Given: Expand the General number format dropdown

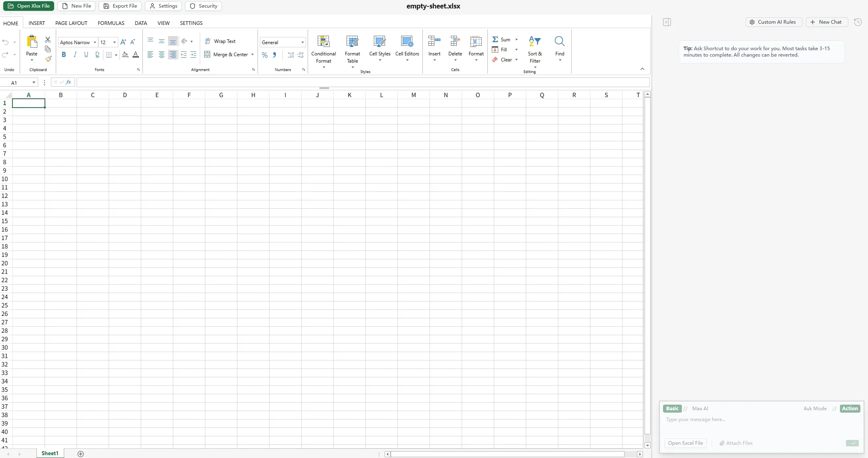Looking at the screenshot, I should coord(302,43).
